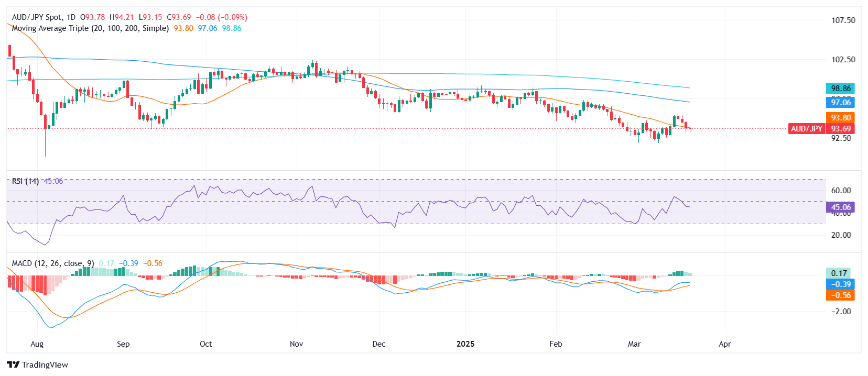Click the red AUD/JPY symbol price tag
The height and width of the screenshot is (376, 868).
coord(806,129)
